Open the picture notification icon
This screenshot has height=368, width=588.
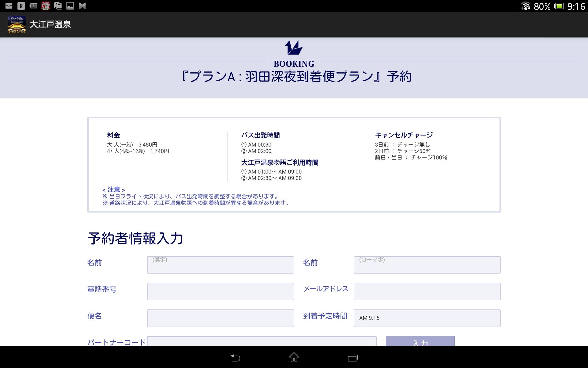point(70,6)
